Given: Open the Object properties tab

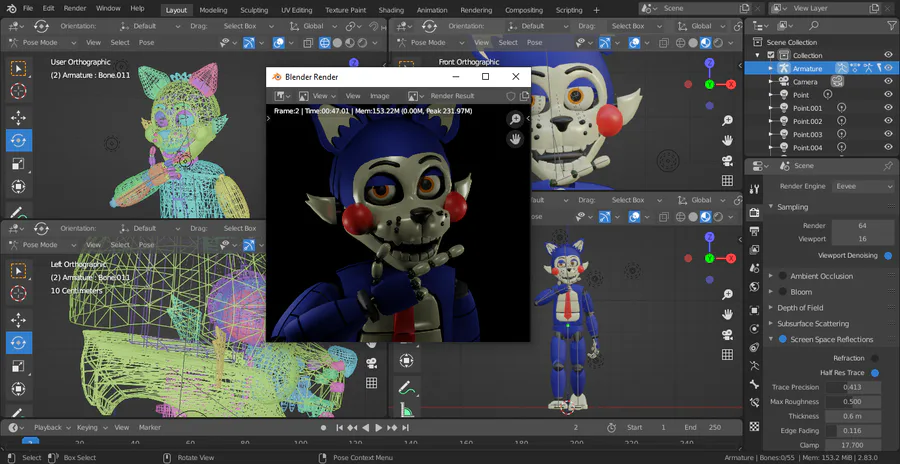Looking at the screenshot, I should click(x=755, y=311).
